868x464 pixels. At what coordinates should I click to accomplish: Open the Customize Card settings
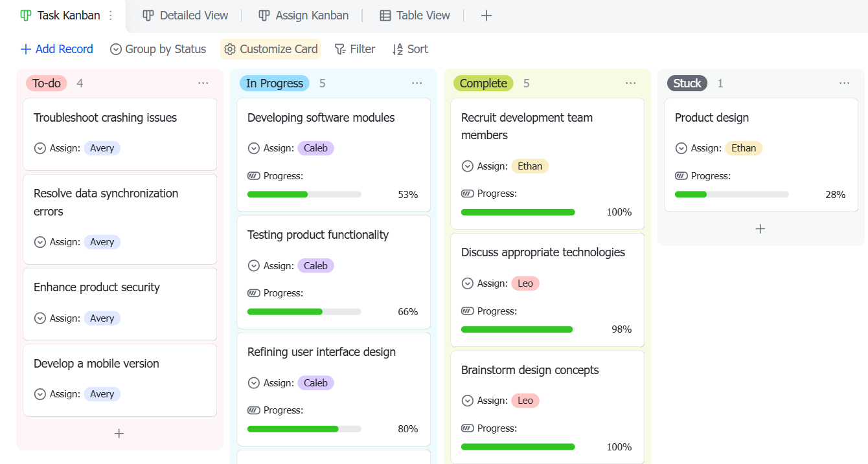pos(271,49)
